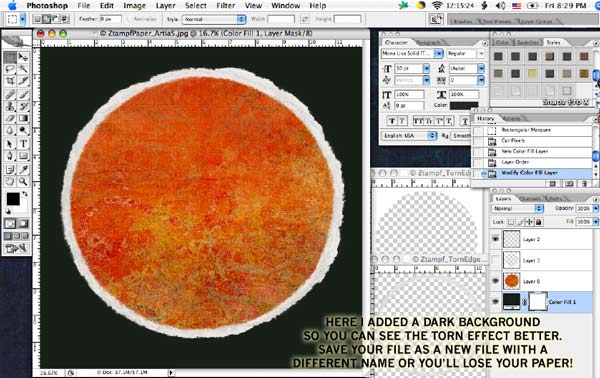Toggle Lock image pixels in Layers panel

[x=520, y=222]
